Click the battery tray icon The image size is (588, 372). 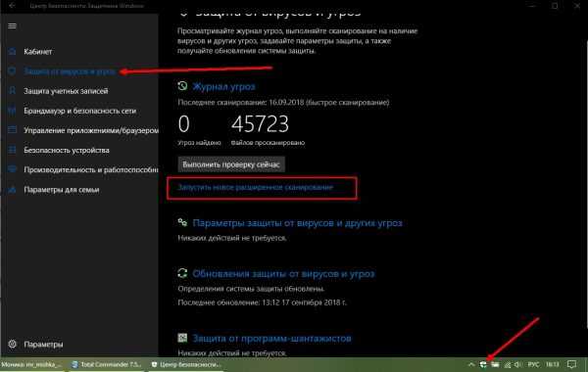[495, 364]
